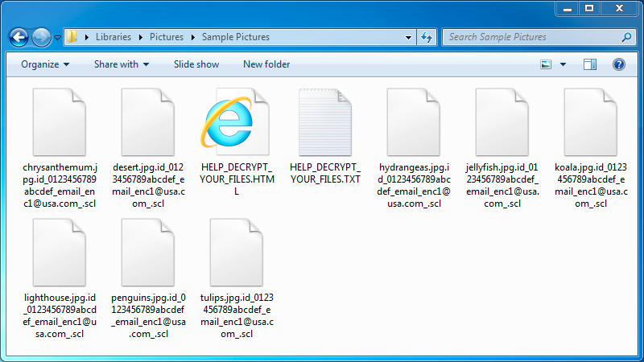Click Pictures in the address breadcrumb

click(x=166, y=37)
